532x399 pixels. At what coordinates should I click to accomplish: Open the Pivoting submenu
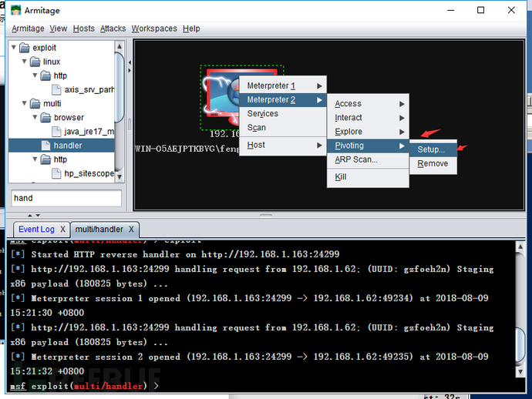(x=368, y=146)
